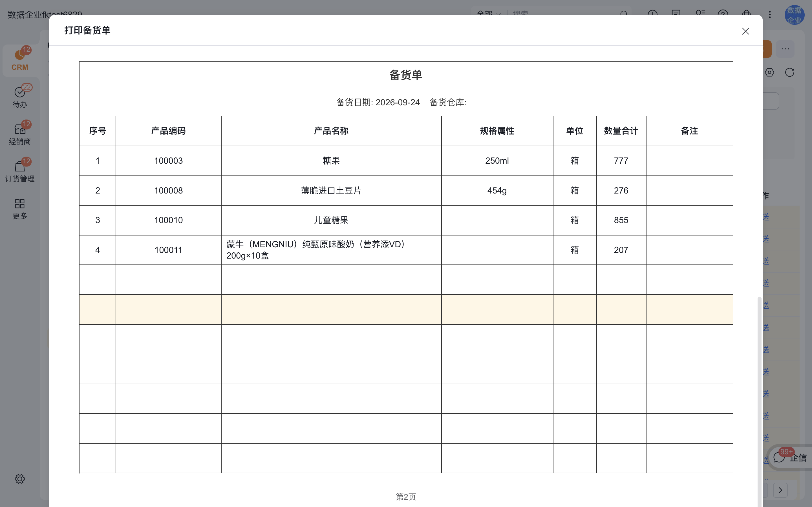Open the hexagon list settings icon
The height and width of the screenshot is (507, 812).
click(769, 72)
